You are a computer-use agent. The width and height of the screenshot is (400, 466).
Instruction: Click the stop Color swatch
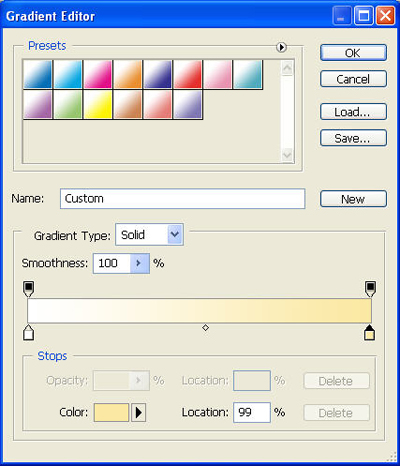click(x=111, y=413)
